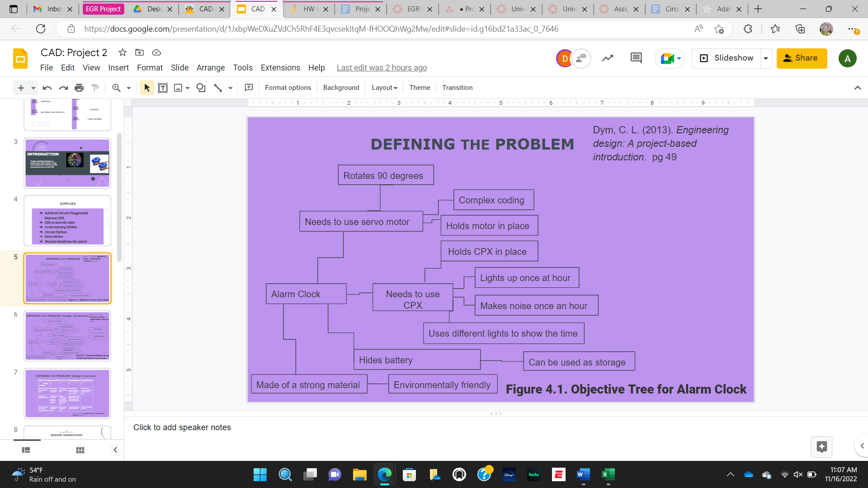Open the Print icon
868x488 pixels.
(x=79, y=88)
